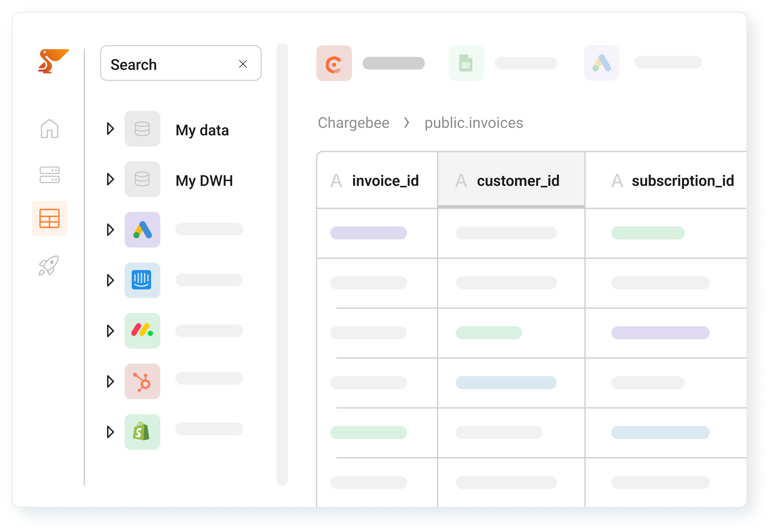Click Chargebee breadcrumb link

point(353,123)
